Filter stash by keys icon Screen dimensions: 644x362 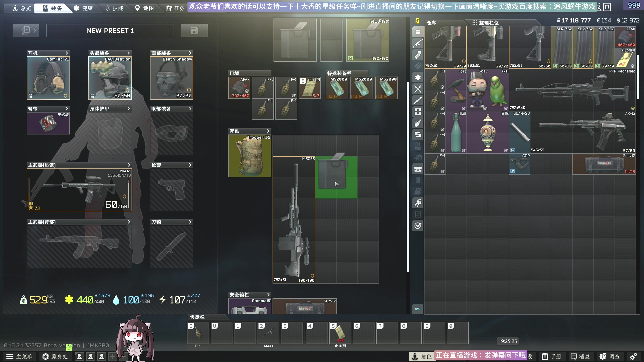click(x=418, y=203)
